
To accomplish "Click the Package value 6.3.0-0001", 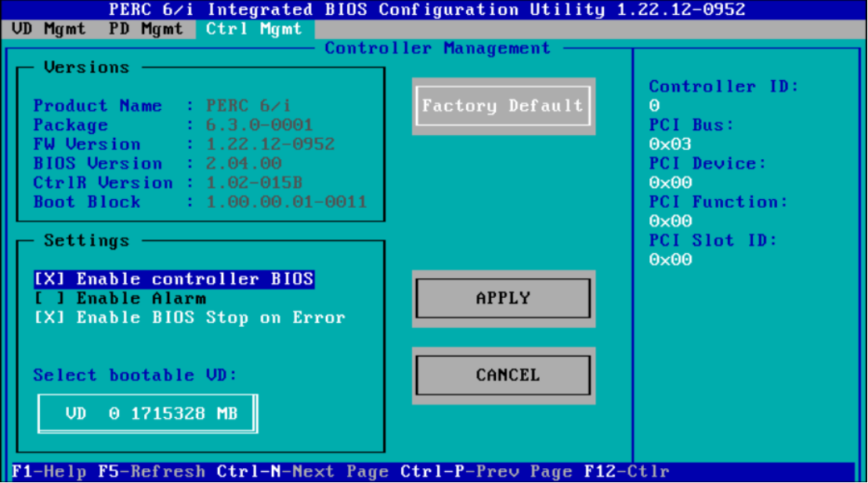I will [259, 125].
